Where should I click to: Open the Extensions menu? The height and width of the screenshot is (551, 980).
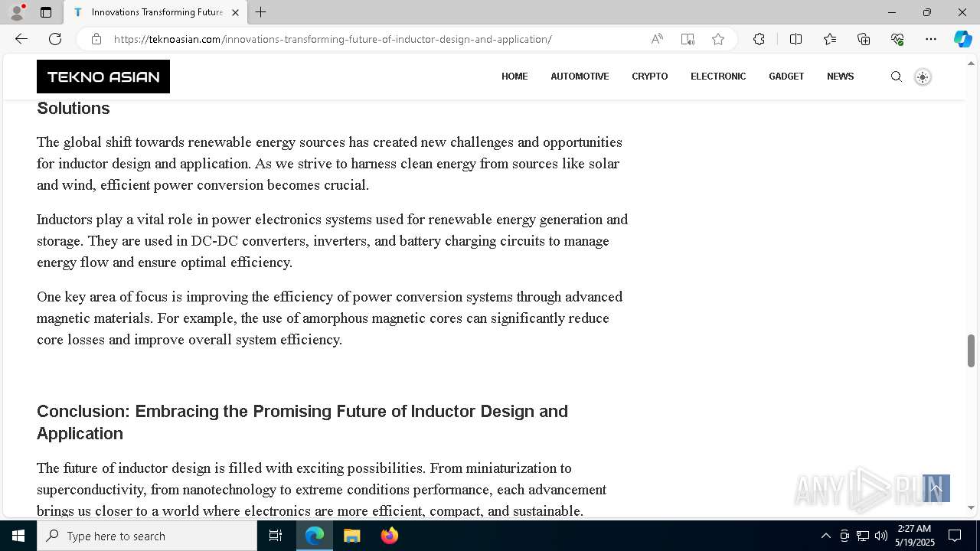(759, 39)
